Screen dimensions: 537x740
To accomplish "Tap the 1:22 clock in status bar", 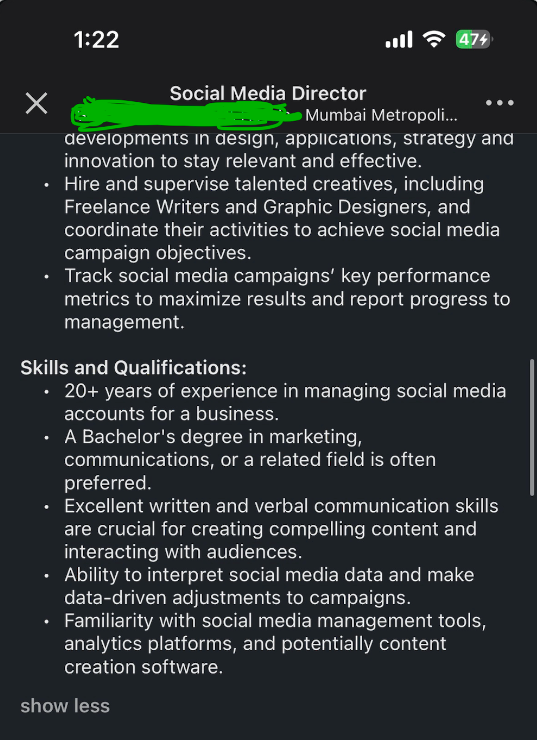I will 96,40.
